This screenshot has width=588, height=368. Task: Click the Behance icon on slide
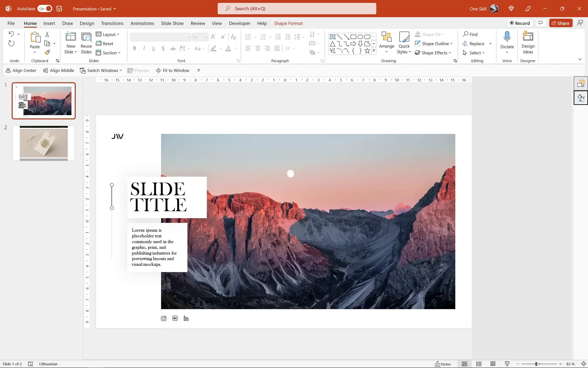175,318
